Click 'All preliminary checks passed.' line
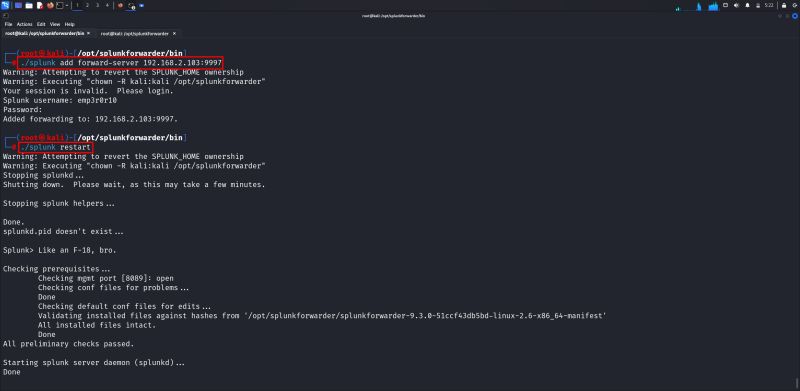Image resolution: width=800 pixels, height=391 pixels. point(68,344)
